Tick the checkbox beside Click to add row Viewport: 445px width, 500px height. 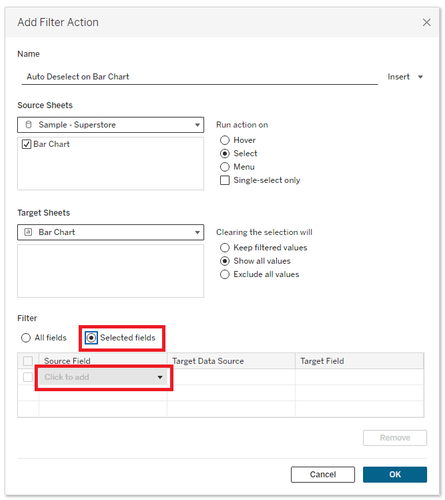[x=28, y=377]
